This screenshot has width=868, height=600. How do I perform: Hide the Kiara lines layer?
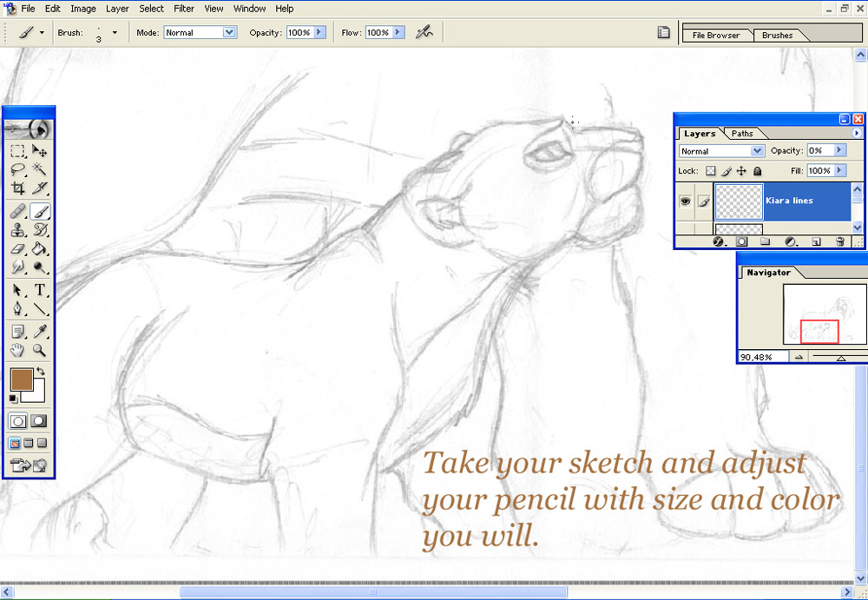click(686, 201)
